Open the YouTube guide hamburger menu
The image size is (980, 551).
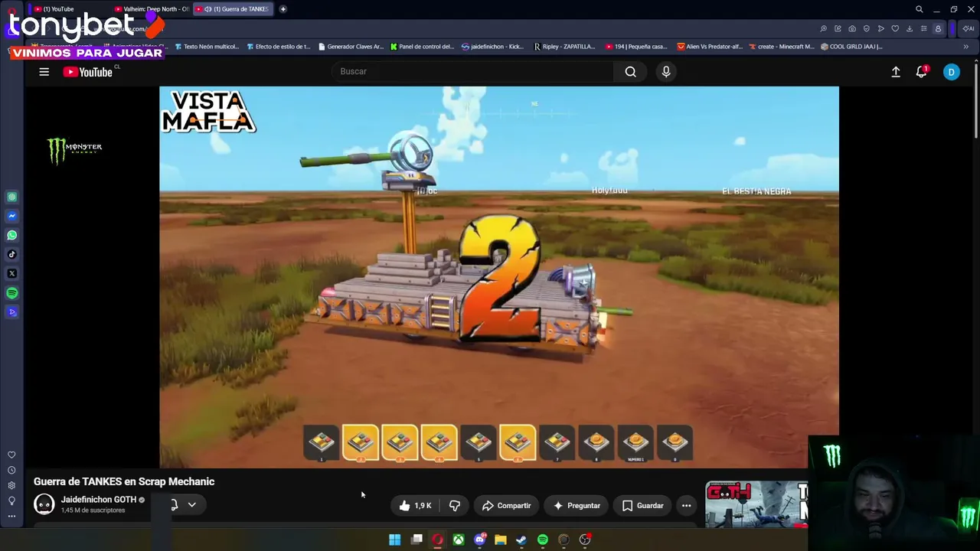pos(44,72)
